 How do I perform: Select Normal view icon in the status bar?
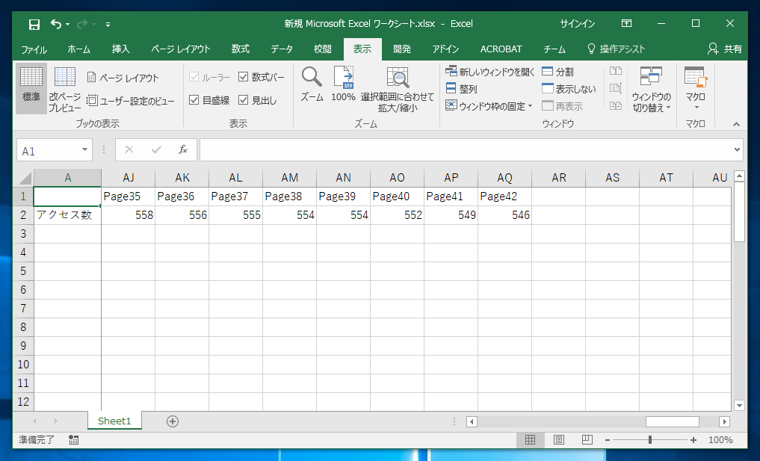tap(530, 440)
